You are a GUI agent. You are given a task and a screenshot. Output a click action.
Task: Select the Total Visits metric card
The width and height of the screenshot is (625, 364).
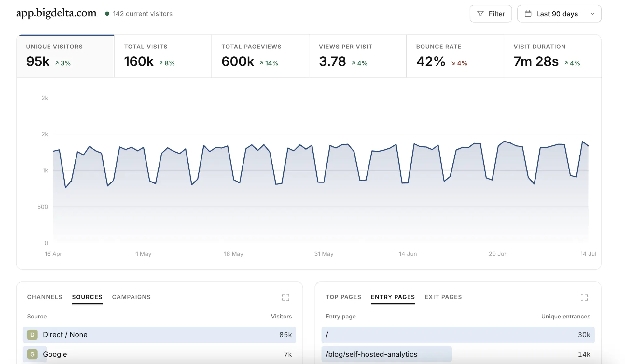tap(163, 56)
